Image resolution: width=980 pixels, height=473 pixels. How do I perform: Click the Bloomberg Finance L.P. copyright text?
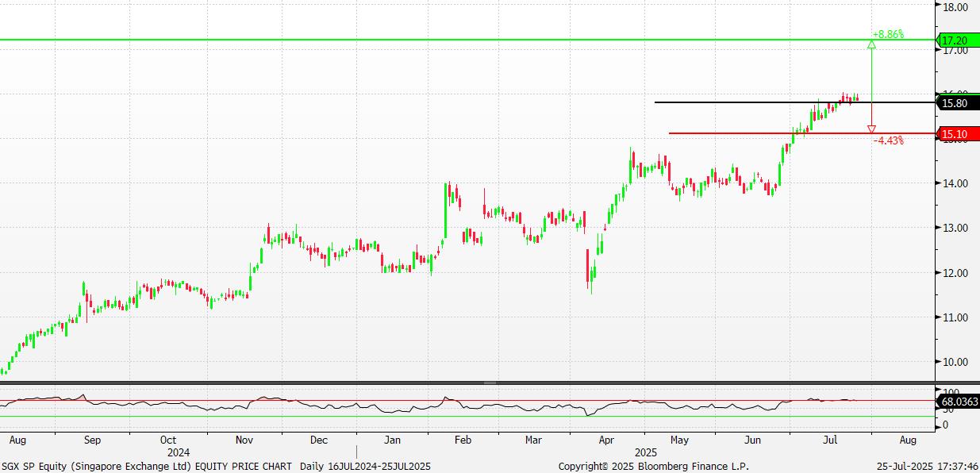(653, 467)
